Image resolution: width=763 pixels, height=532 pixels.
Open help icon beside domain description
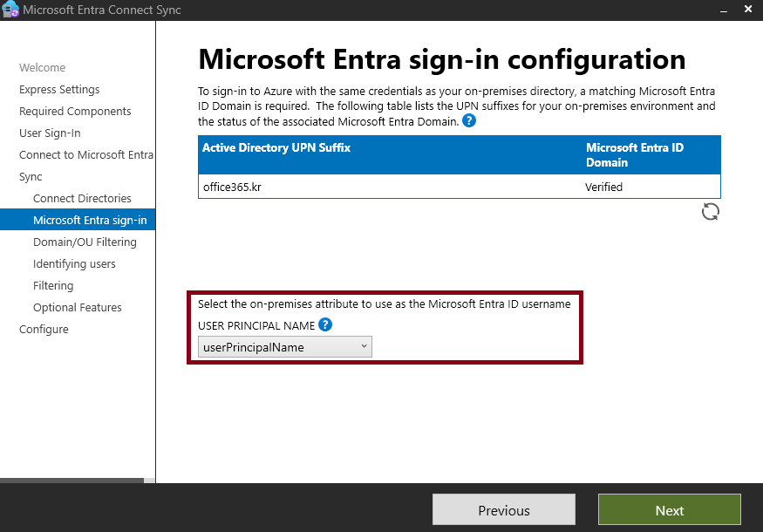click(468, 120)
